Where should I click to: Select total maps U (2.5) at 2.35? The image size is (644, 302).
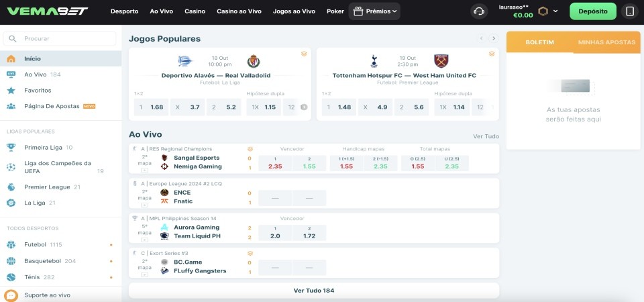coord(451,163)
